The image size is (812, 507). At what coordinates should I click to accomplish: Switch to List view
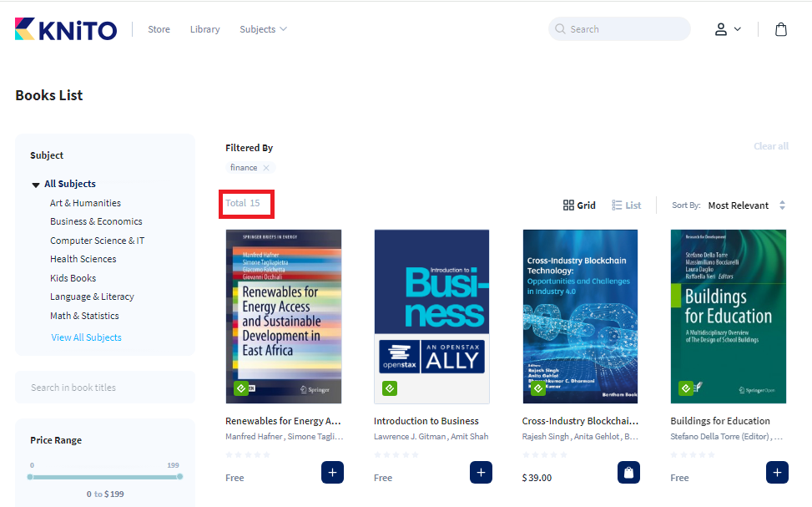pos(627,205)
